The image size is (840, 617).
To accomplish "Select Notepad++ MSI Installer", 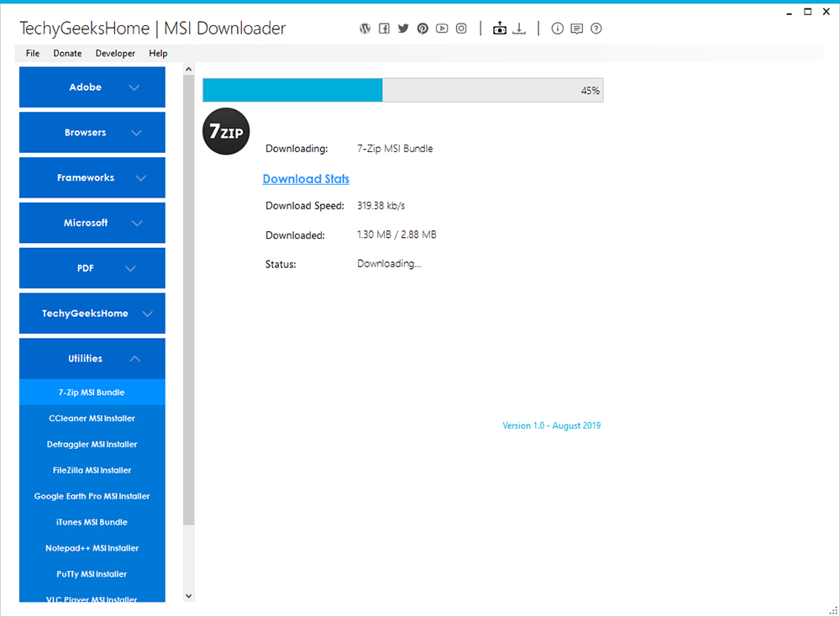I will click(x=92, y=548).
